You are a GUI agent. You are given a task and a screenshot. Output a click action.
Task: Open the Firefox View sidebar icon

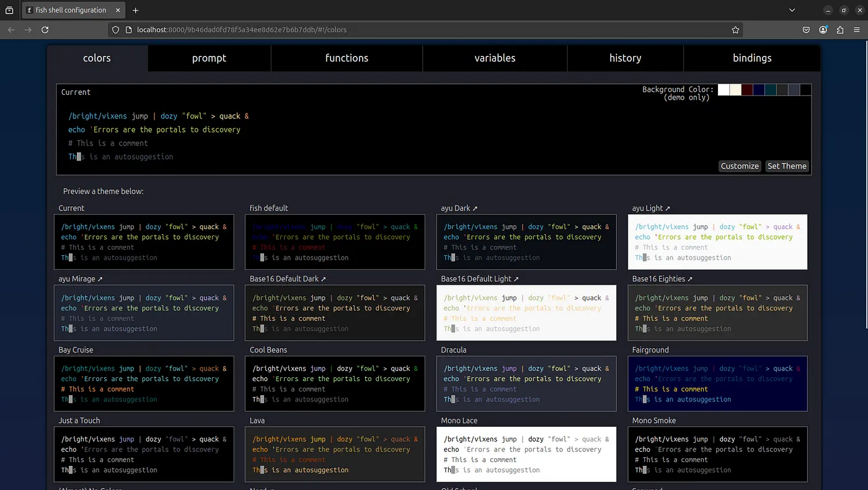coord(9,10)
